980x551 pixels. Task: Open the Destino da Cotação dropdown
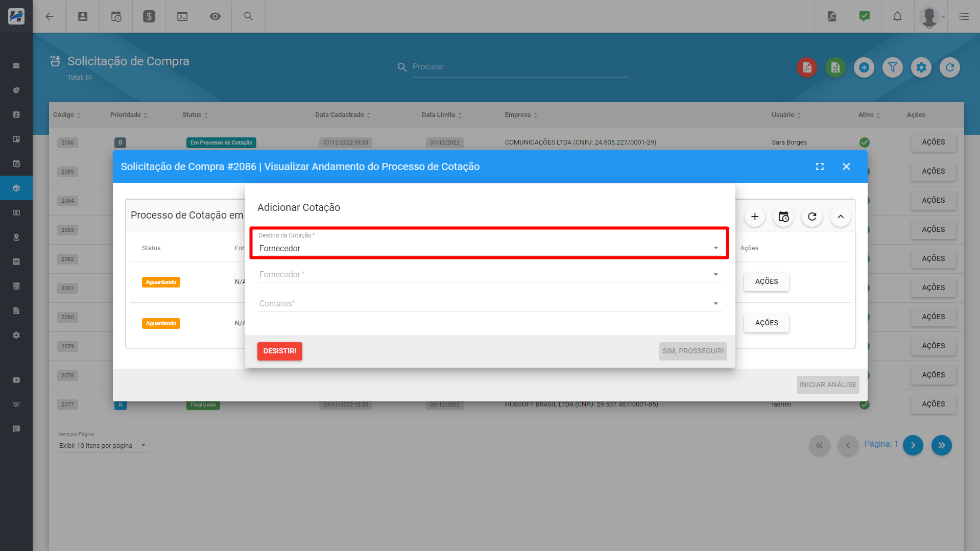pos(488,248)
